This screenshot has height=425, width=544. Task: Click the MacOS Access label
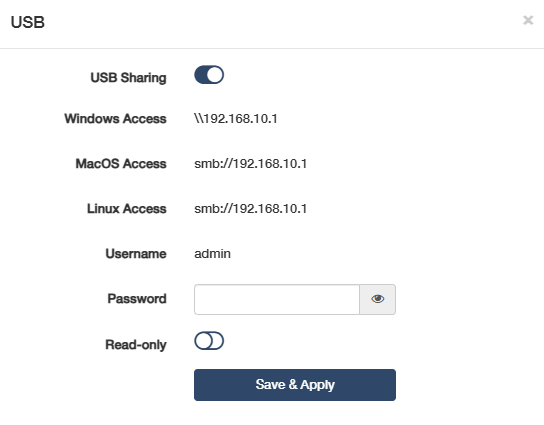point(121,164)
